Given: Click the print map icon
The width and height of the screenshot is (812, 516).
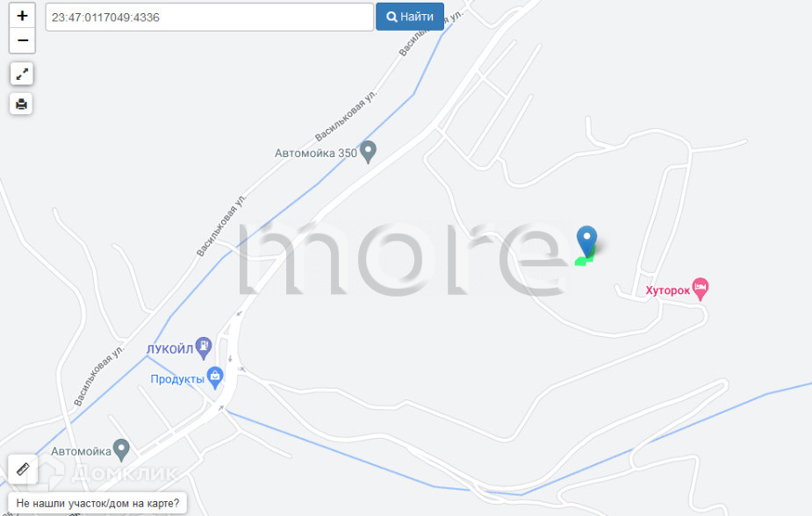Looking at the screenshot, I should [21, 104].
